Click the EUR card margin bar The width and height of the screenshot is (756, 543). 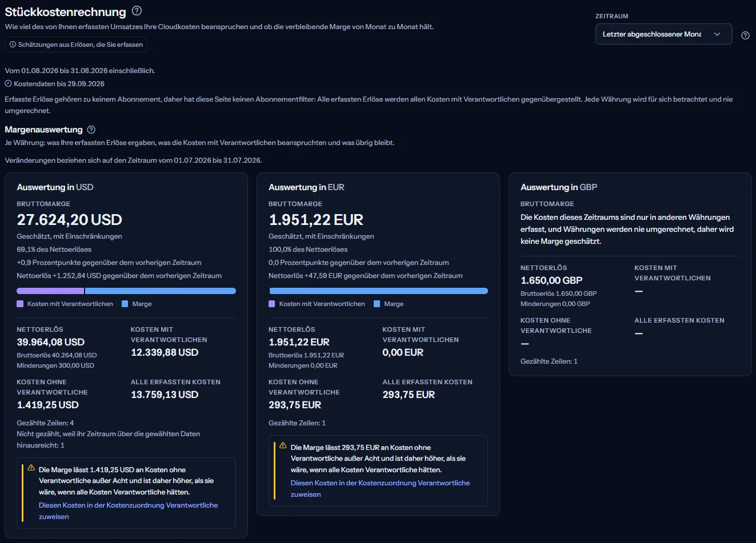[378, 291]
